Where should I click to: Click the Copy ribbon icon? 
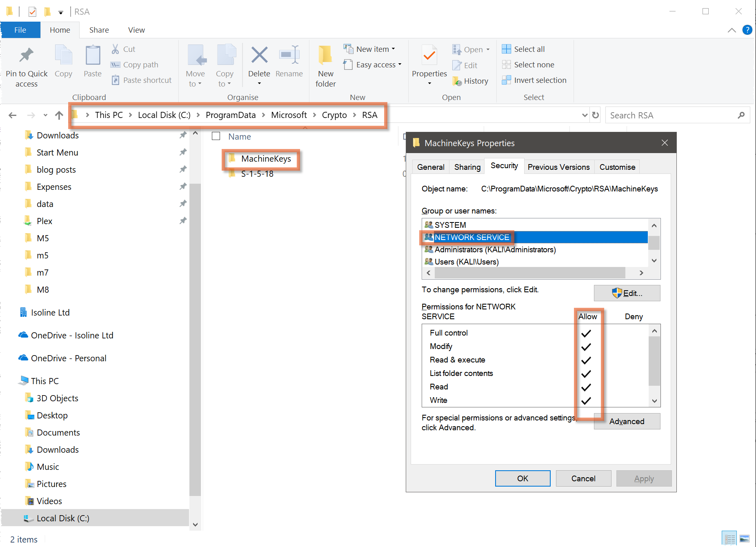[x=63, y=56]
